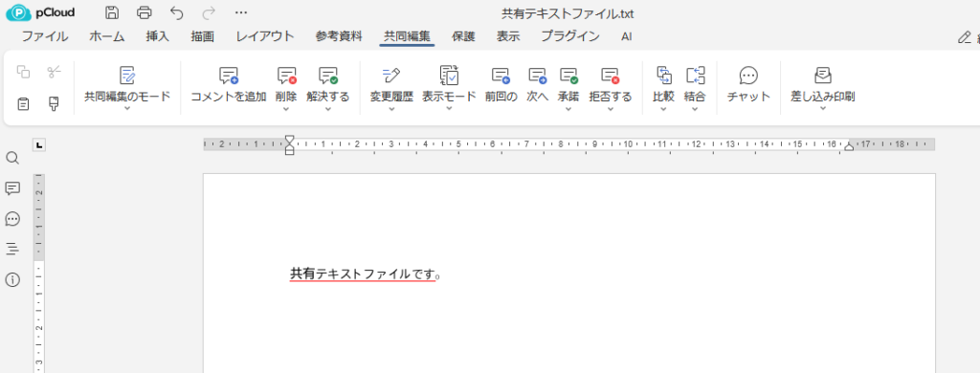Click the Cut scissors icon
The image size is (980, 373).
pyautogui.click(x=55, y=72)
